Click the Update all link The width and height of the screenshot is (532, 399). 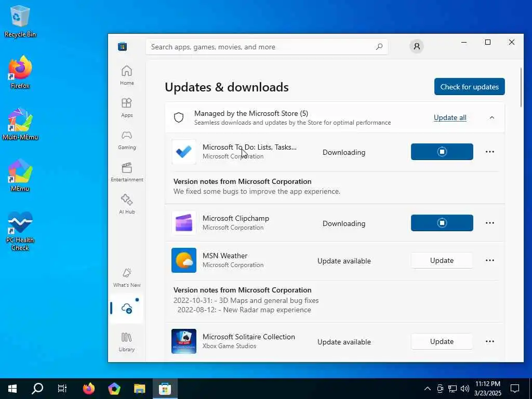point(450,118)
